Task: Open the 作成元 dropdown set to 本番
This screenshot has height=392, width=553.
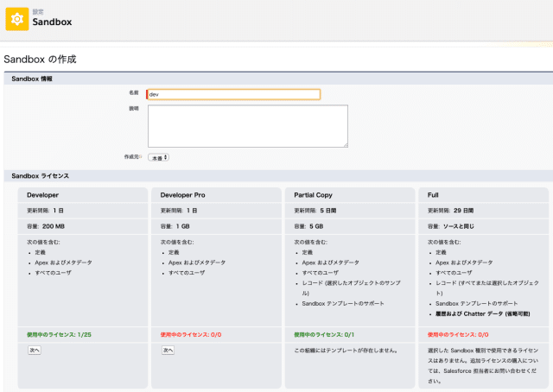Action: [x=158, y=157]
